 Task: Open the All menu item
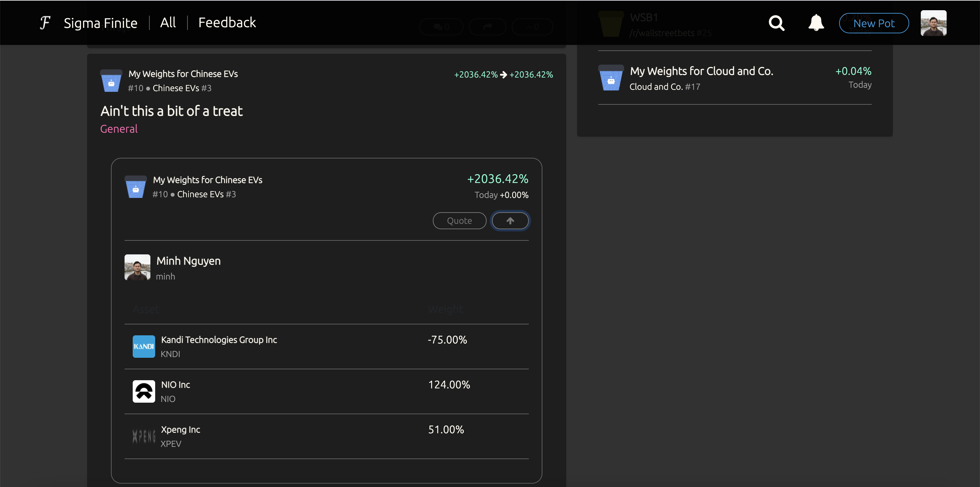coord(168,23)
